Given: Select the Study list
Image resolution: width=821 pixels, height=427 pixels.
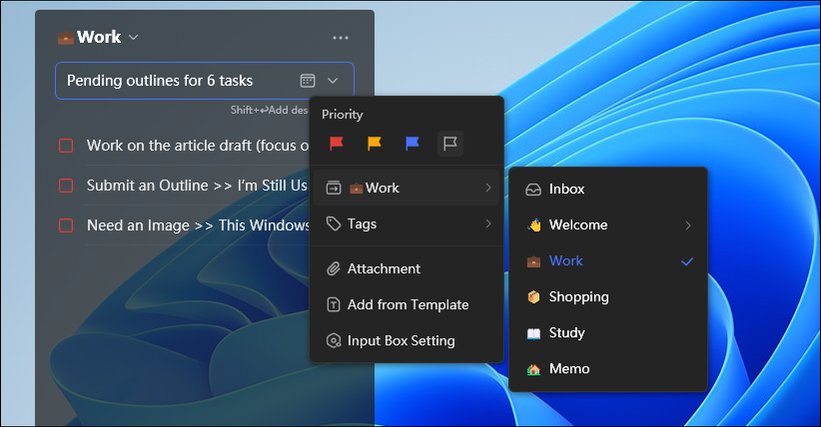Looking at the screenshot, I should pos(566,333).
